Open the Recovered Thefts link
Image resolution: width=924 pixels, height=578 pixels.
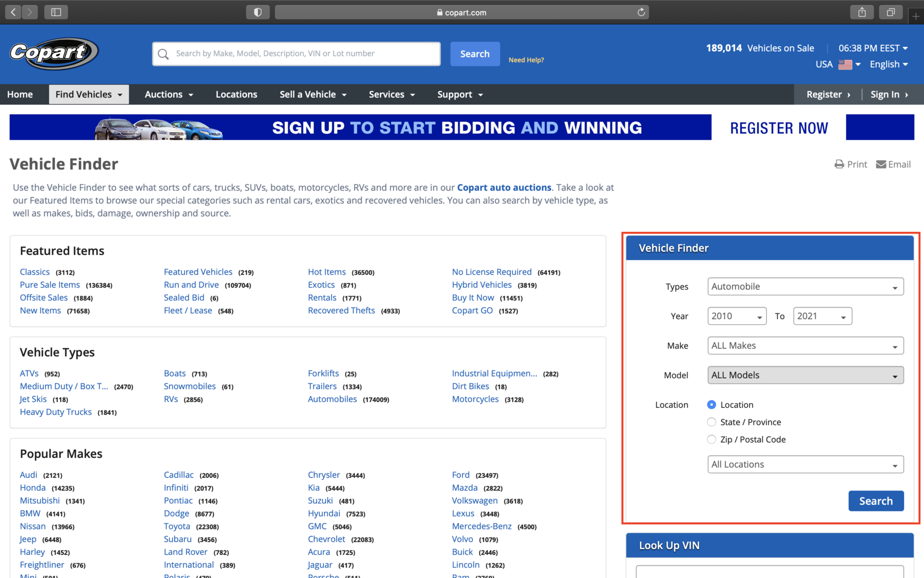(x=342, y=310)
